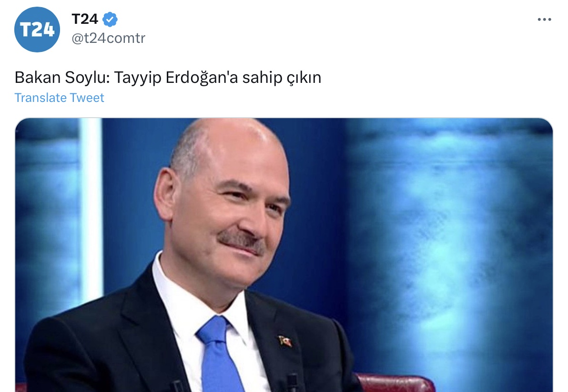Click the words Bakan Soylu in the tweet
Image resolution: width=568 pixels, height=392 pixels.
pyautogui.click(x=62, y=78)
